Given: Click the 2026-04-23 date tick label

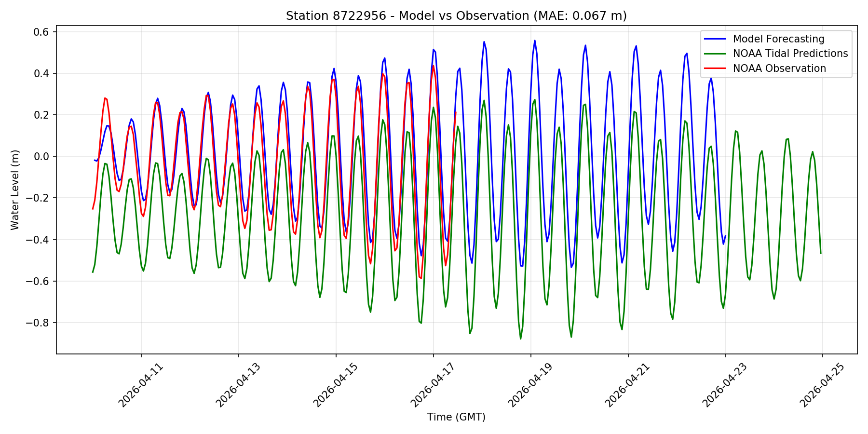Looking at the screenshot, I should click(x=725, y=385).
